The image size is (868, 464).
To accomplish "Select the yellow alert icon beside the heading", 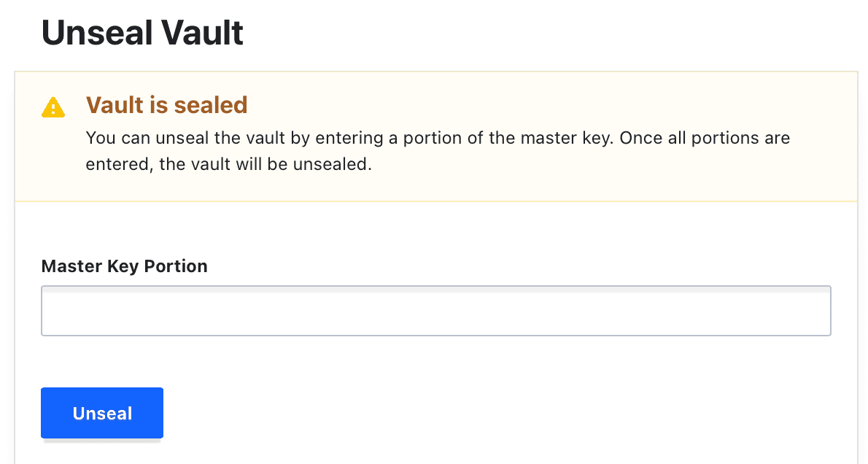I will pyautogui.click(x=53, y=107).
